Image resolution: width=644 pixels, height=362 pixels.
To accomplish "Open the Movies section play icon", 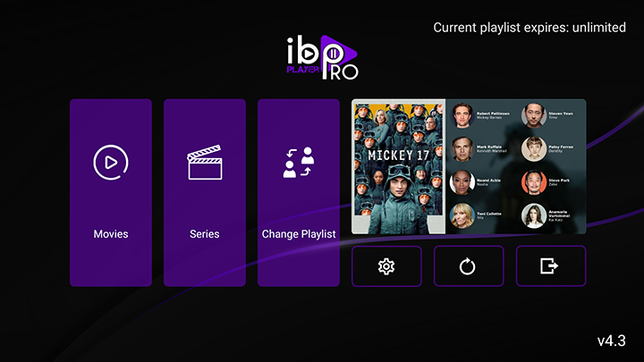I will tap(111, 163).
